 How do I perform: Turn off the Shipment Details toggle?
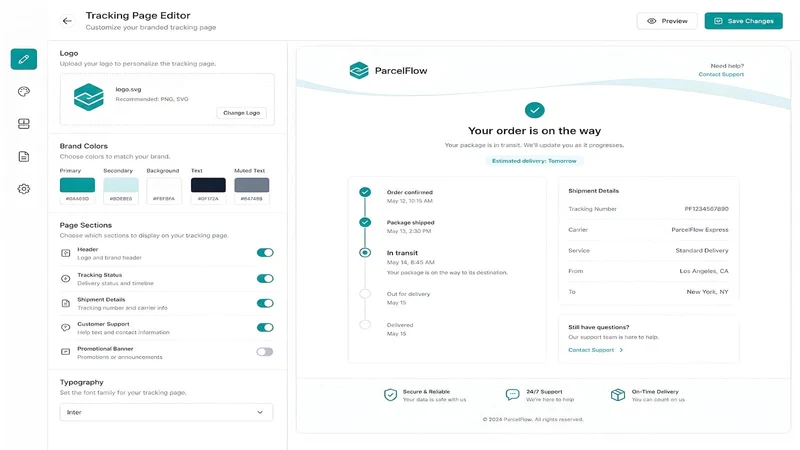coord(265,303)
